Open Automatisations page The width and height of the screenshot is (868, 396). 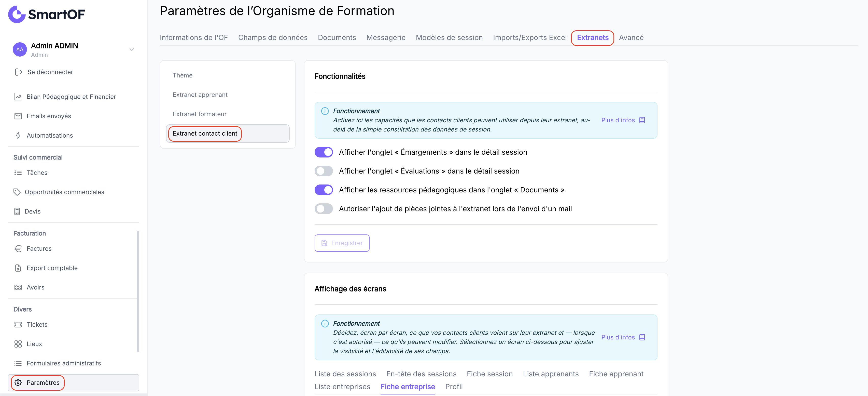(50, 135)
